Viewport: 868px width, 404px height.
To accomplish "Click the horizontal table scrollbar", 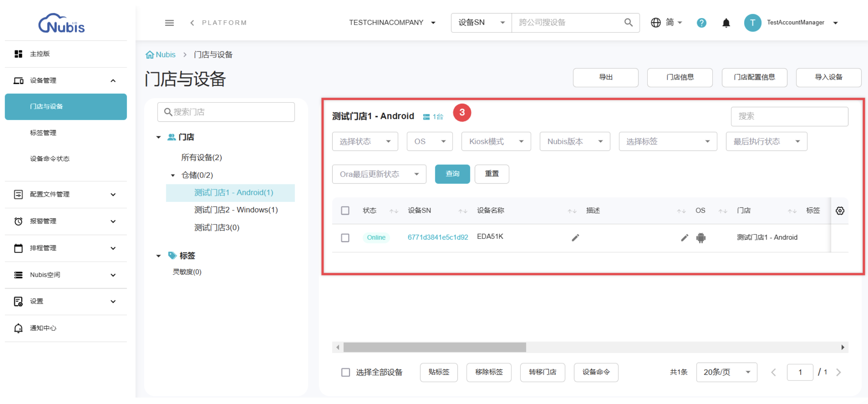I will 435,347.
